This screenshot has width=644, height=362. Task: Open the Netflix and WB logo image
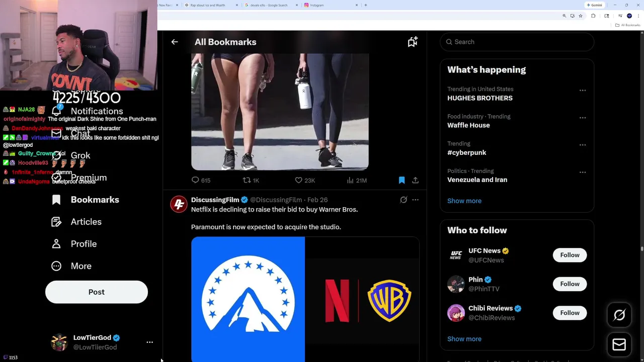click(362, 299)
